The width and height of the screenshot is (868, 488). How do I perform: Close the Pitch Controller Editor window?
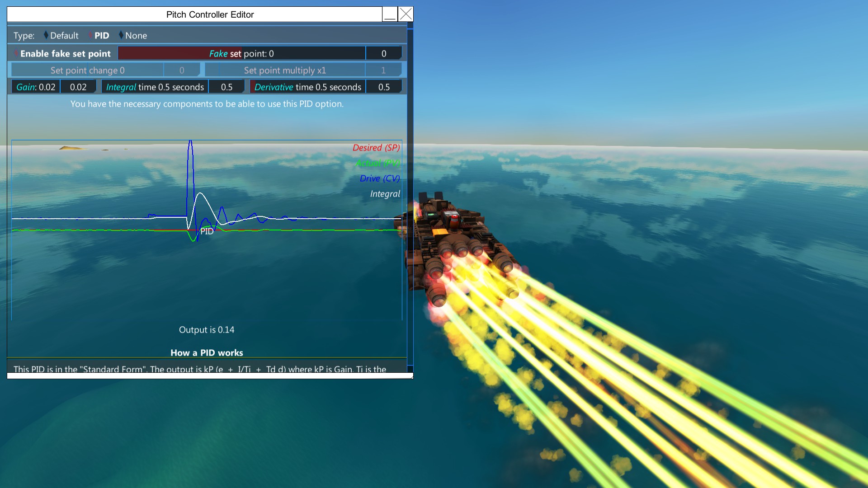click(x=406, y=14)
